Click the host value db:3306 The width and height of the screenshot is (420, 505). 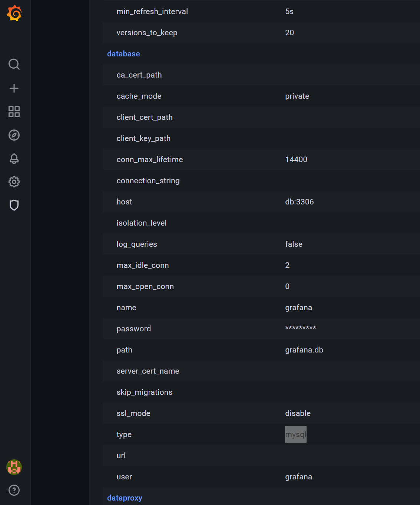click(x=300, y=202)
